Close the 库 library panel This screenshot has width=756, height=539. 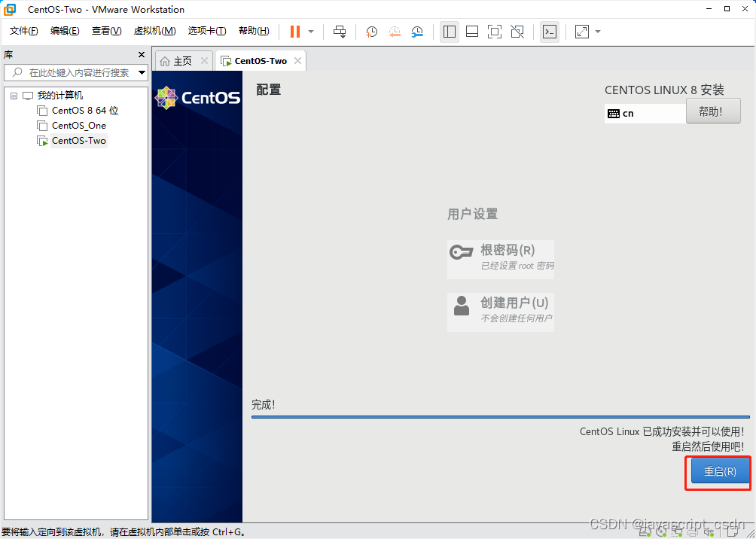(x=142, y=54)
